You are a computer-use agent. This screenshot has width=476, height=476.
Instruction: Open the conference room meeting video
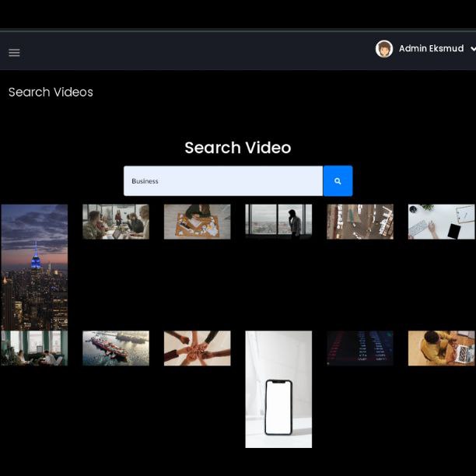116,222
